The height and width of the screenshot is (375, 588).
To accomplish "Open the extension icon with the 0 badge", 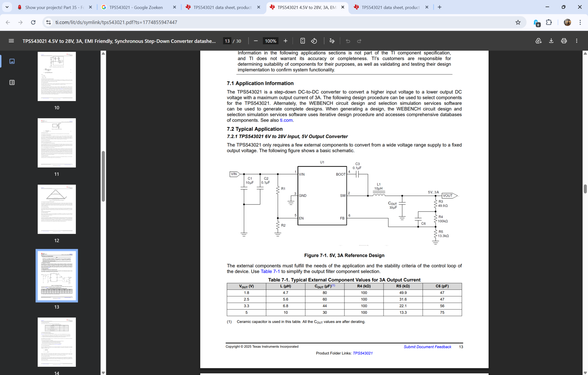I will pyautogui.click(x=536, y=23).
